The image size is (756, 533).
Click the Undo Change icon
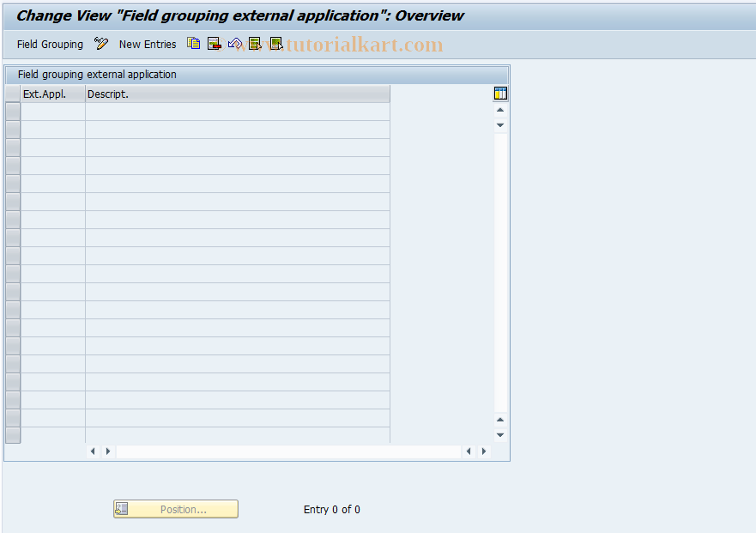pyautogui.click(x=235, y=44)
